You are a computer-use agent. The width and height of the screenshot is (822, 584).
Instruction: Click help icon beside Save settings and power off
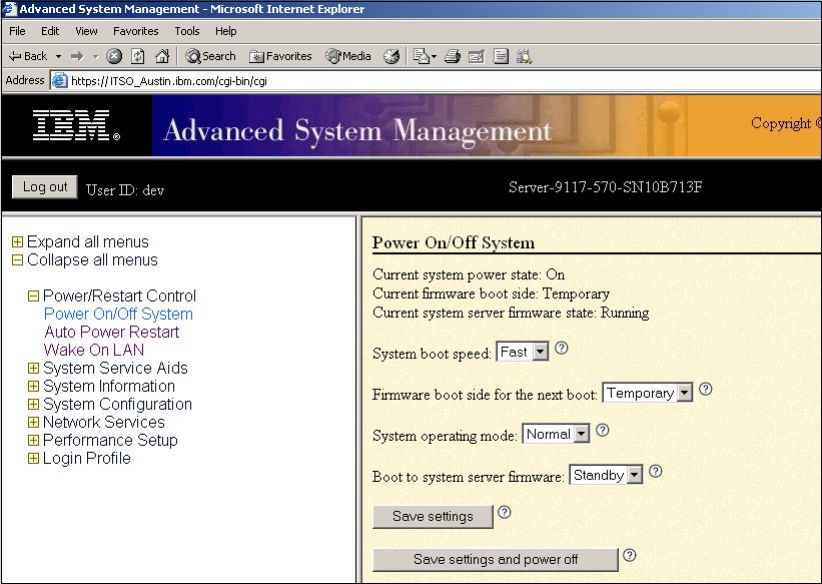pos(630,555)
